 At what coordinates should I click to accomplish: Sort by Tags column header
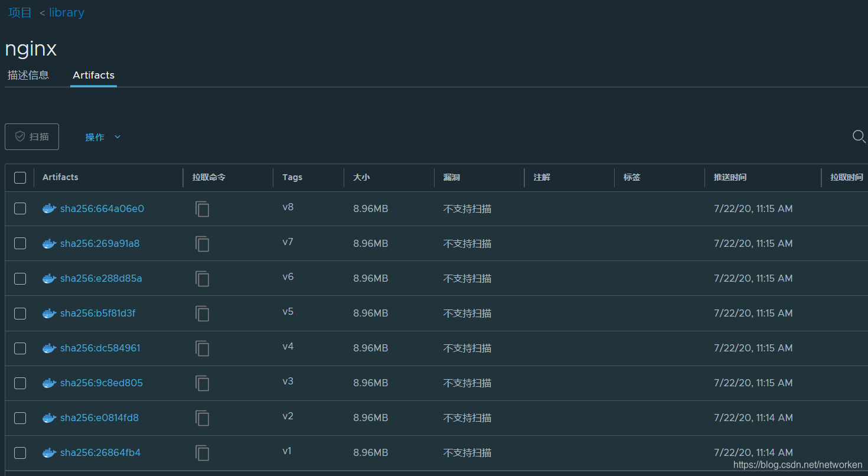coord(292,177)
